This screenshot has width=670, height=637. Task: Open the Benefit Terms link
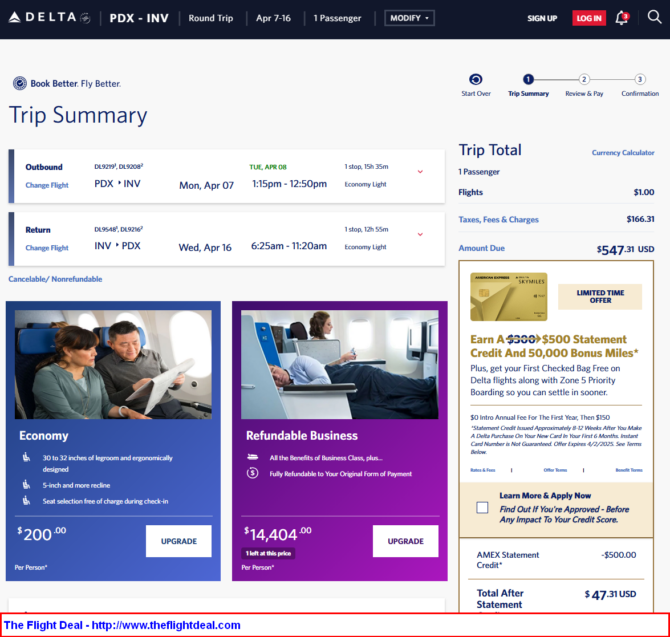tap(629, 470)
